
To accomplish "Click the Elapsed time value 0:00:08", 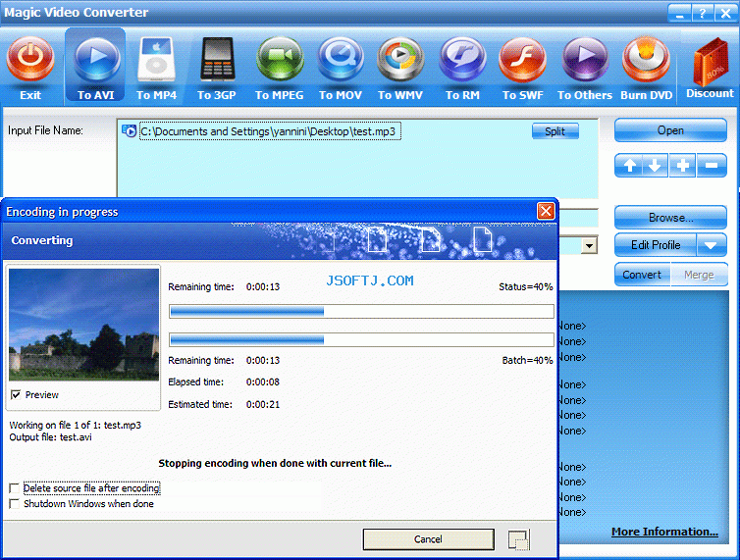I will [x=263, y=382].
